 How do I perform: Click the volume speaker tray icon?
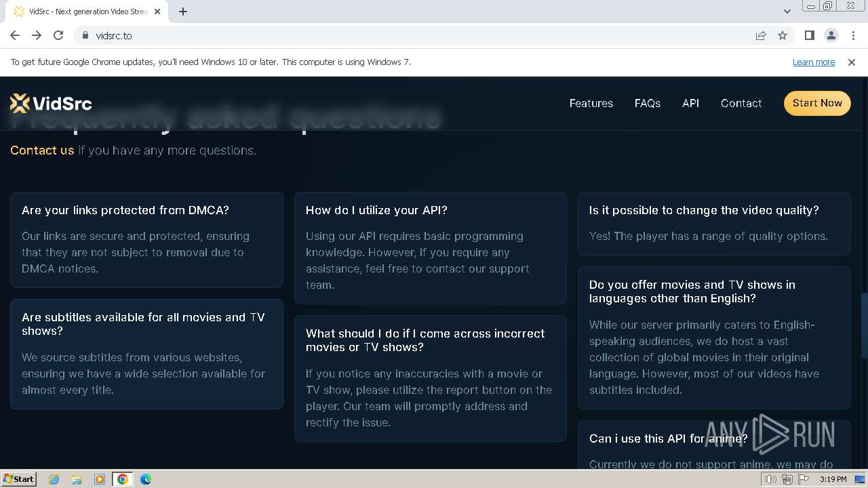(771, 479)
